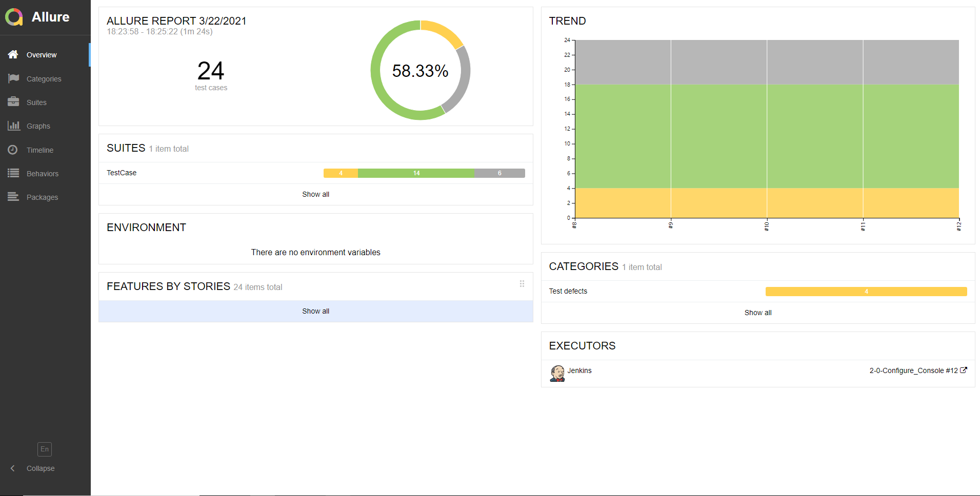Toggle the language with the En button
The image size is (980, 496).
click(x=44, y=449)
